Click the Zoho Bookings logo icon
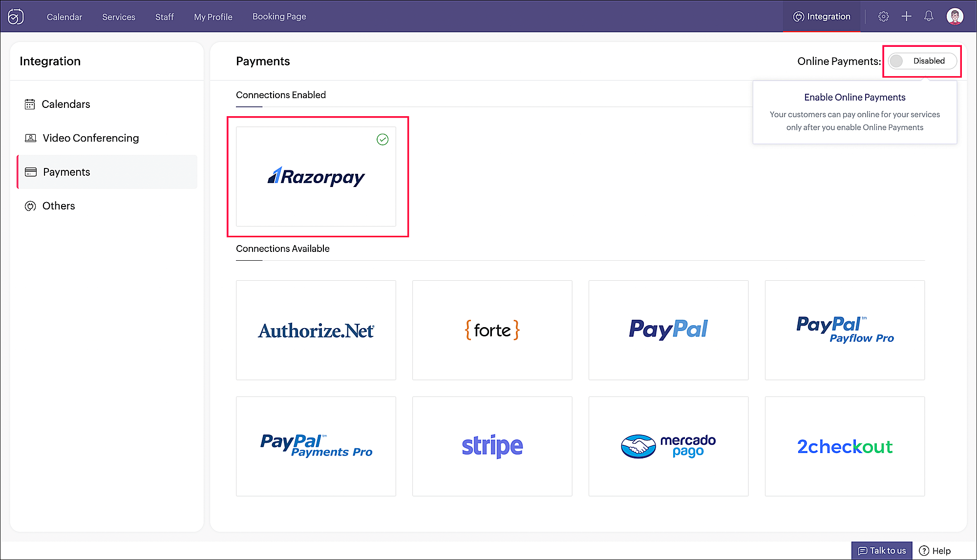The image size is (977, 560). tap(16, 17)
